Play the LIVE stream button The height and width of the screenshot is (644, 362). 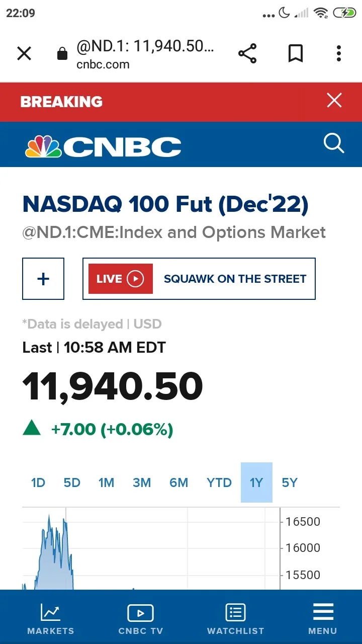[x=121, y=279]
